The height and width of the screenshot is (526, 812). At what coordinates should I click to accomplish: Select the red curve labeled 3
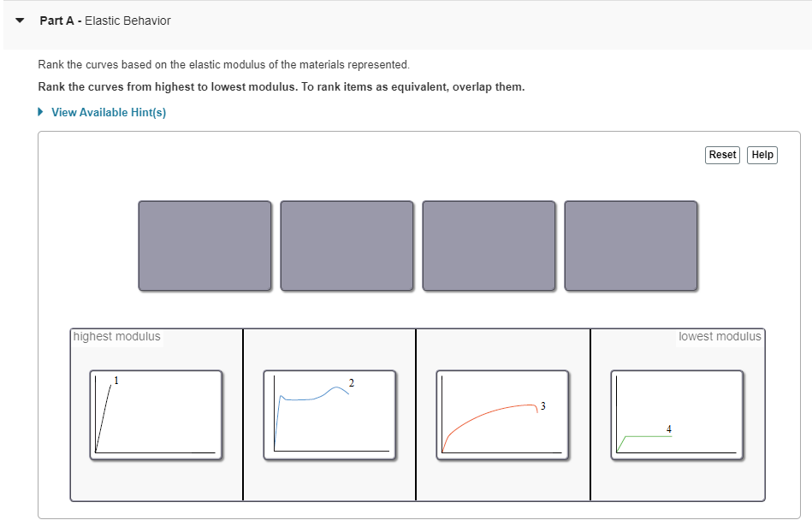[x=503, y=412]
